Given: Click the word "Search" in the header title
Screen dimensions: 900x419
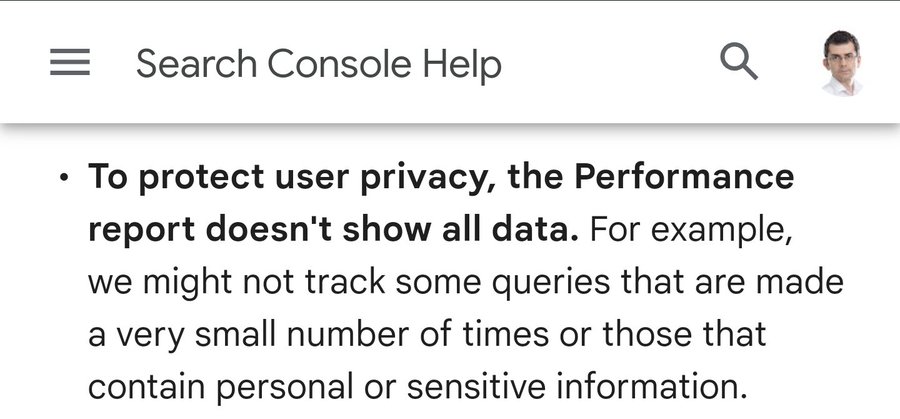Looking at the screenshot, I should click(196, 63).
